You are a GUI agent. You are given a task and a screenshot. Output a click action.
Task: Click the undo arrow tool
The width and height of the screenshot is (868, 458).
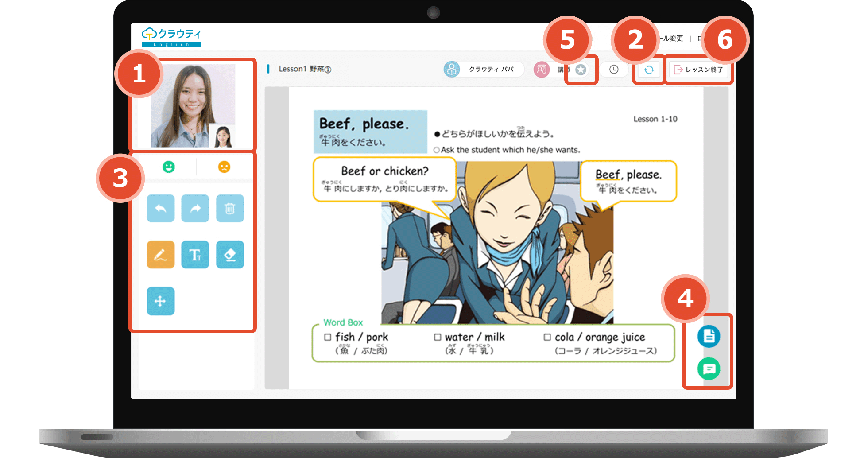point(160,208)
